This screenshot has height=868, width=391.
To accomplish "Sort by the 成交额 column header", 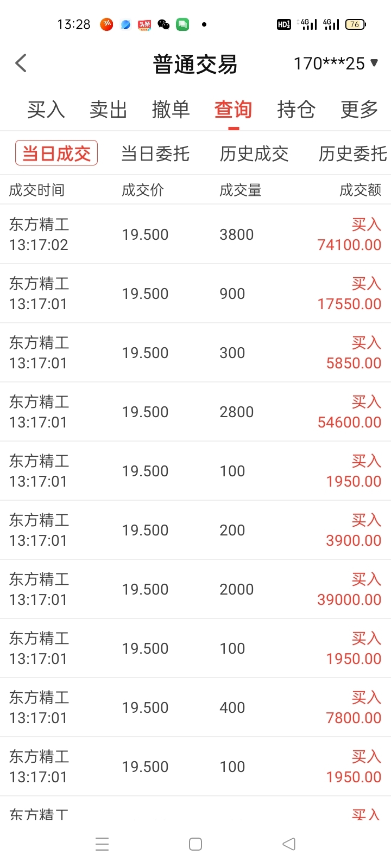I will coord(360,190).
